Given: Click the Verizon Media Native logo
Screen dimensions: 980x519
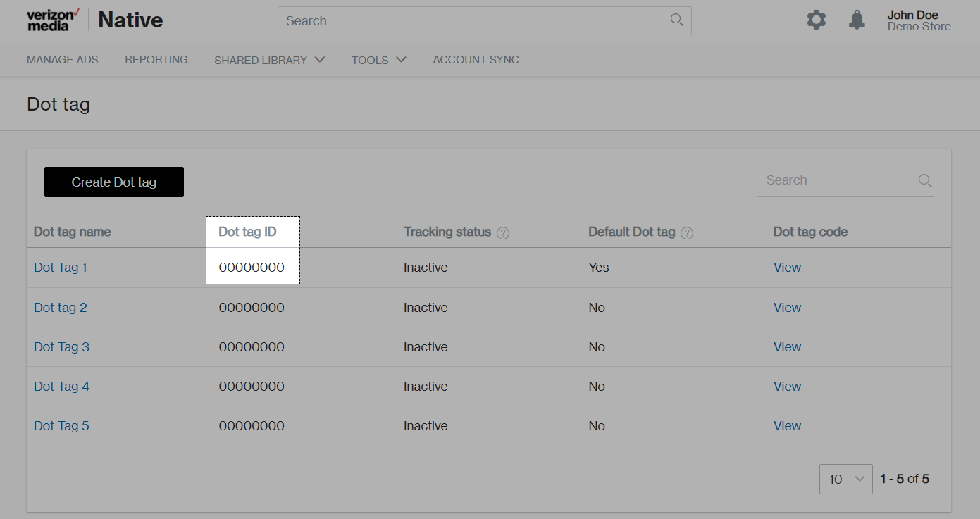Looking at the screenshot, I should pos(95,20).
